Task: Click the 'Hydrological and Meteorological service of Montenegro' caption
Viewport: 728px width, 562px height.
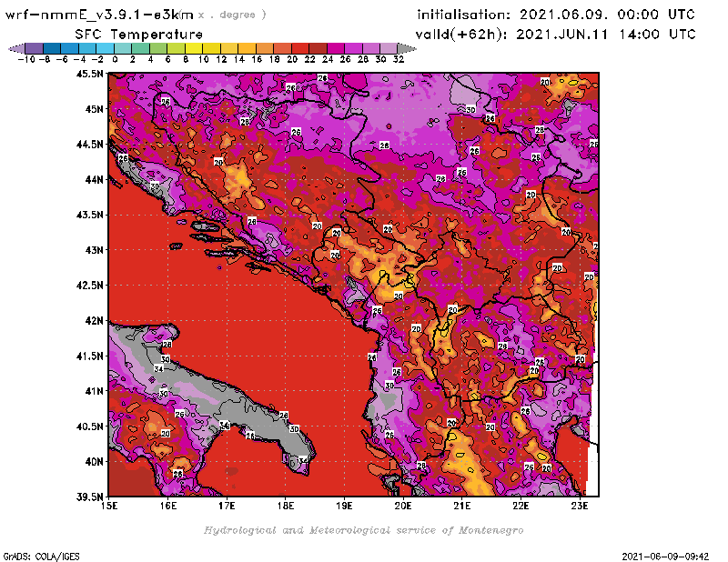Action: (363, 530)
